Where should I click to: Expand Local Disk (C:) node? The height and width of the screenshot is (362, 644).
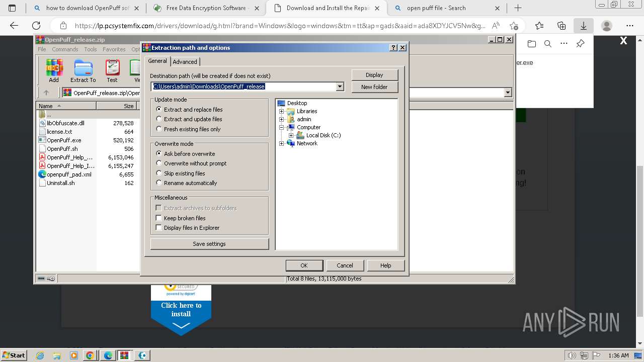(x=291, y=135)
